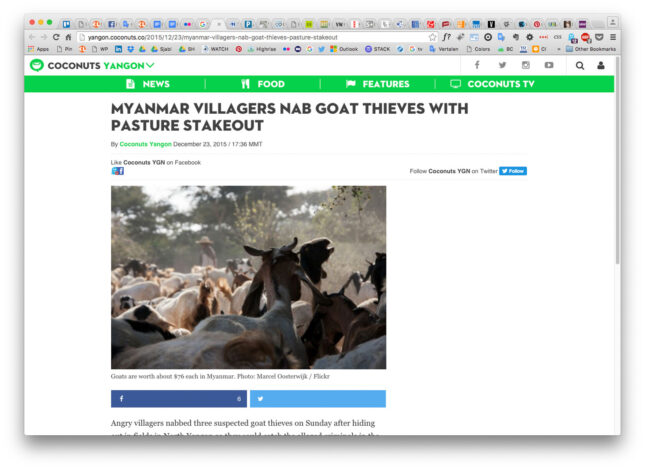Open the COCONUTS TV section
Screen dimensions: 645x470
coord(492,84)
